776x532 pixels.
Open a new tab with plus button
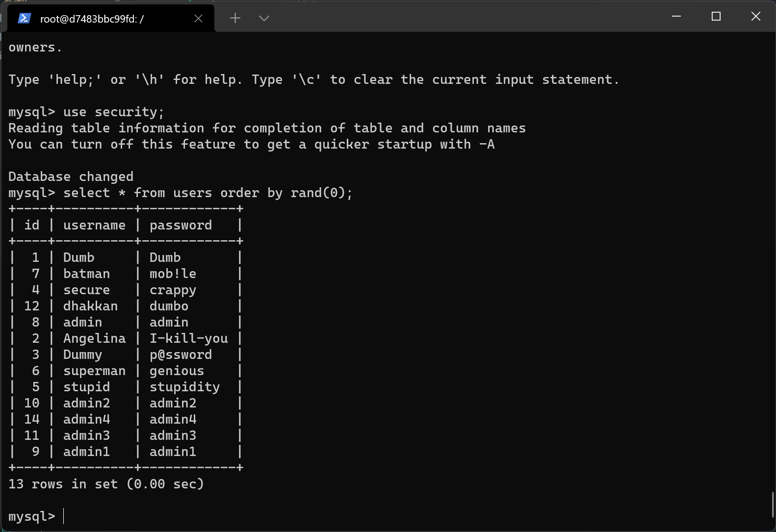(x=235, y=19)
